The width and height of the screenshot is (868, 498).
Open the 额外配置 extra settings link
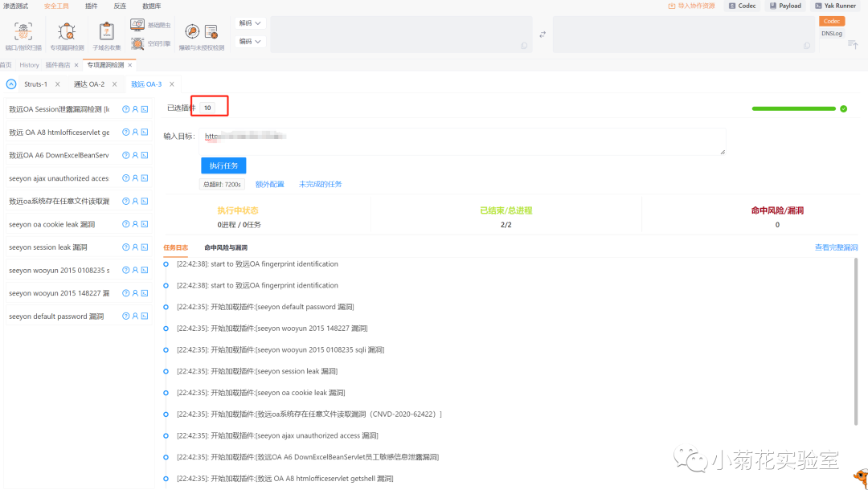pyautogui.click(x=269, y=184)
